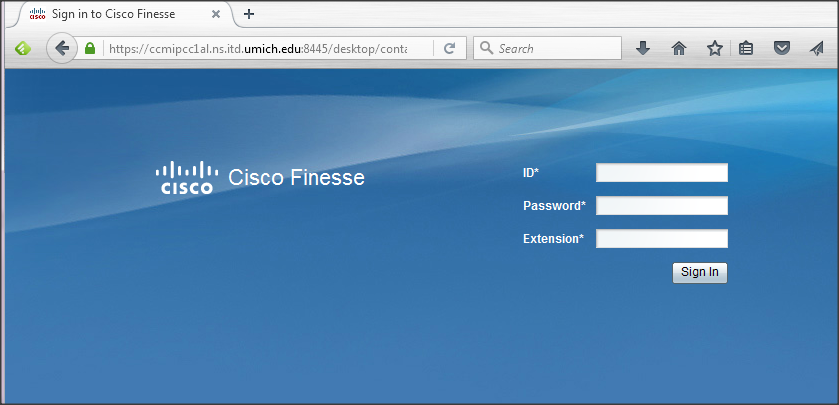Viewport: 839px width, 405px height.
Task: Click the paper plane share icon
Action: pos(817,49)
